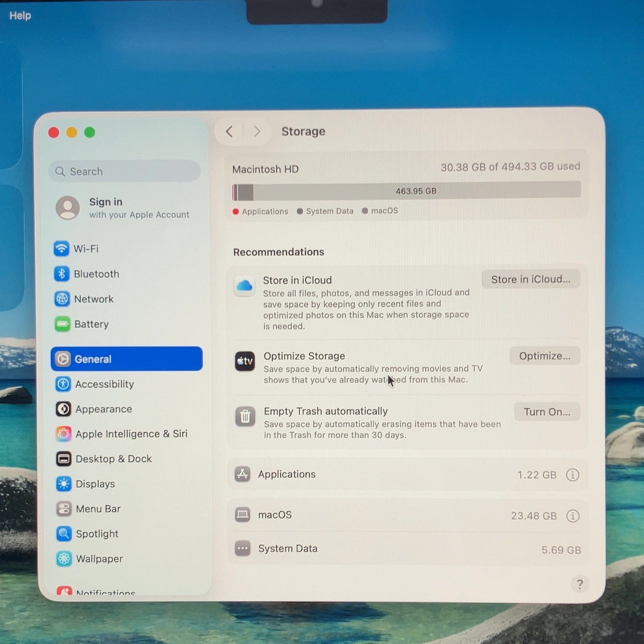Click the "Optimize Storage" heading

pyautogui.click(x=304, y=356)
